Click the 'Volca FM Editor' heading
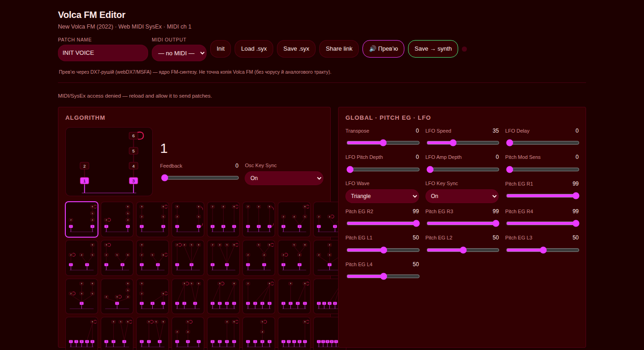The image size is (644, 350). coord(92,15)
